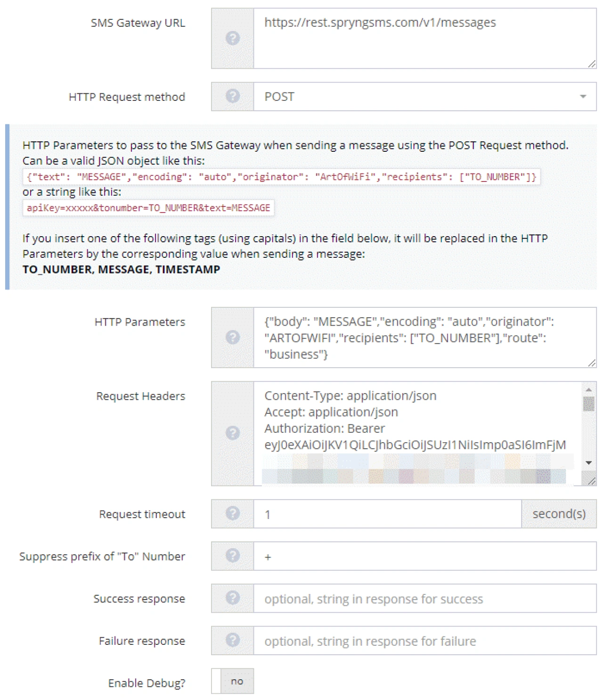This screenshot has width=603, height=700.
Task: Click the scroll-up arrow in Request Headers
Action: click(x=587, y=390)
